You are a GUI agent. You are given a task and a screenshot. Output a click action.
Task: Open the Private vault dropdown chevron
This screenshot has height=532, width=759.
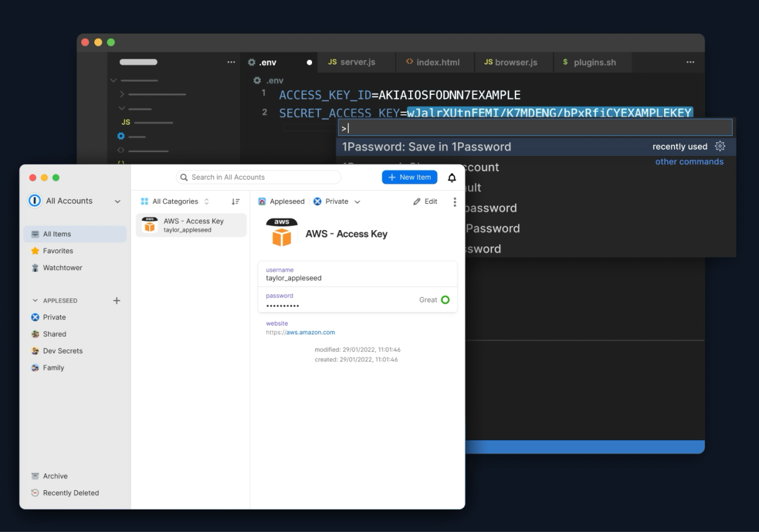point(357,202)
